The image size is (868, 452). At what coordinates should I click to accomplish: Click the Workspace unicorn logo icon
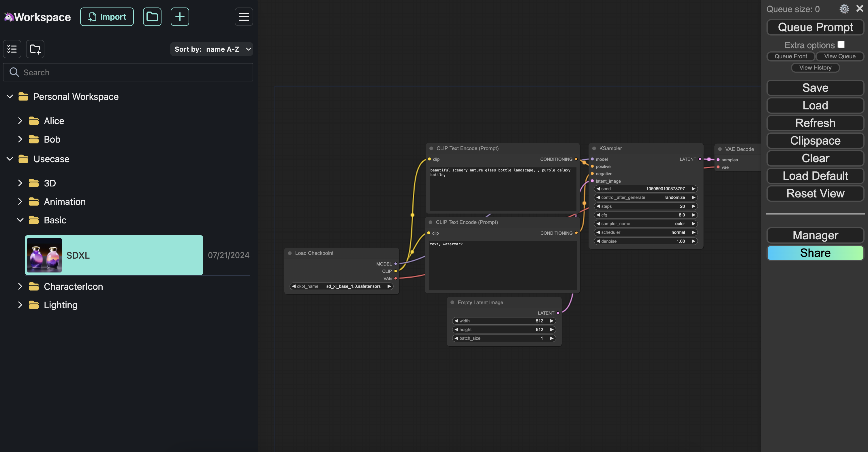click(x=9, y=16)
